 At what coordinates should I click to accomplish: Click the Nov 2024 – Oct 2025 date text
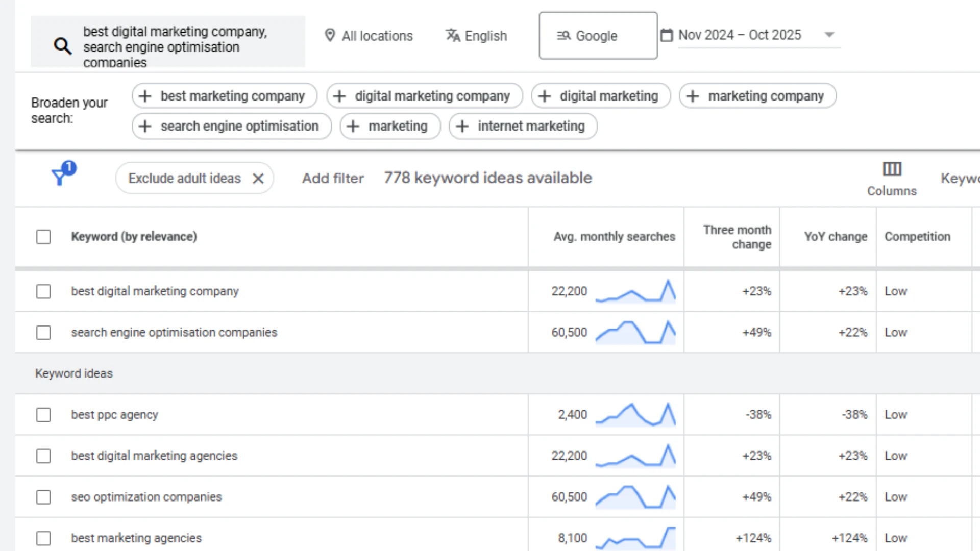740,35
